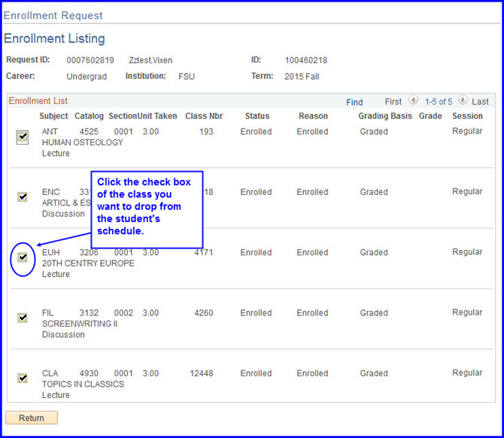Select the Session column header
504x438 pixels.
[x=467, y=117]
